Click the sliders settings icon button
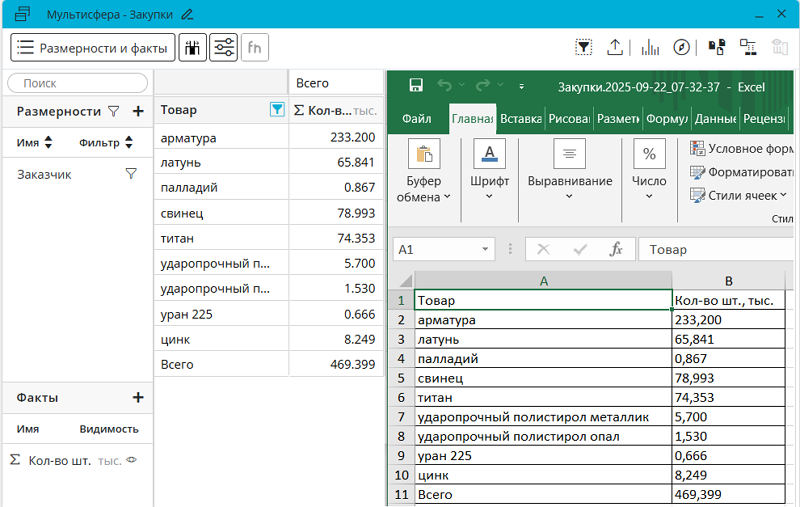The image size is (800, 507). [x=223, y=47]
